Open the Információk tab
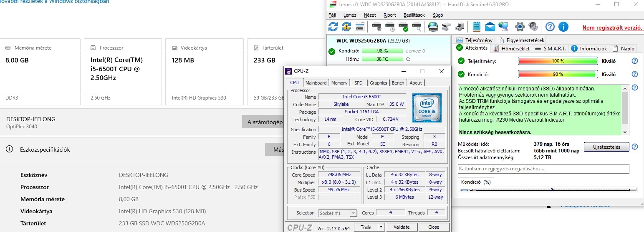The width and height of the screenshot is (644, 232). click(x=589, y=49)
